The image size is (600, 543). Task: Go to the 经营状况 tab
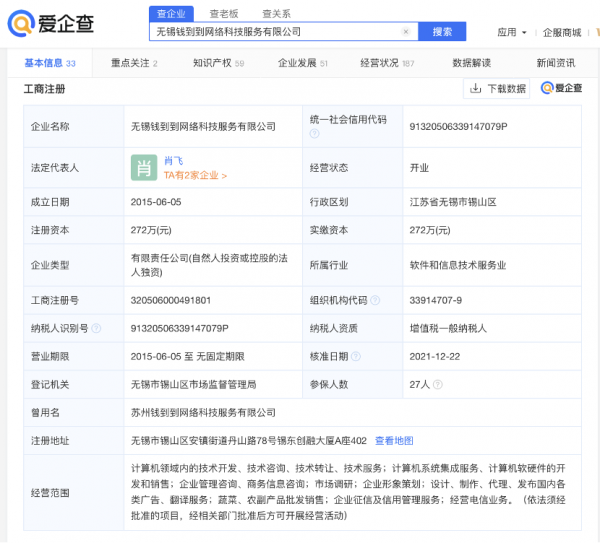tap(386, 63)
